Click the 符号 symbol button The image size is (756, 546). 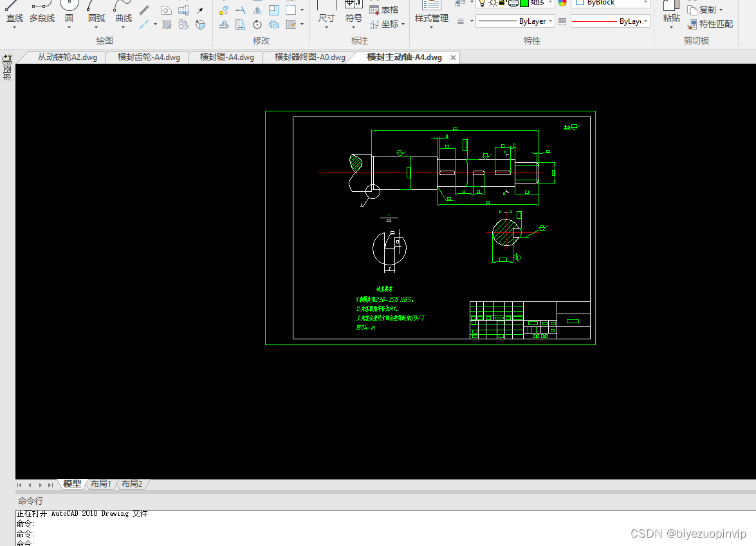point(353,12)
